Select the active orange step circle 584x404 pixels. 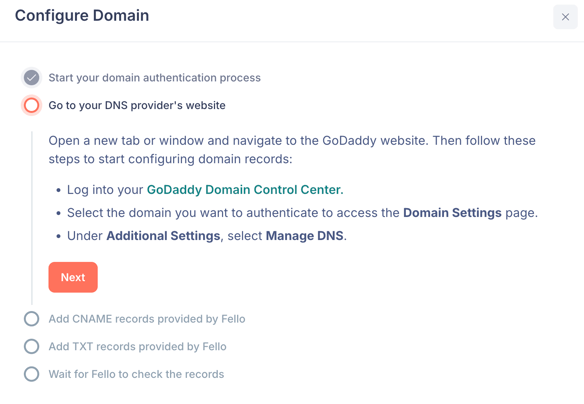(x=32, y=105)
